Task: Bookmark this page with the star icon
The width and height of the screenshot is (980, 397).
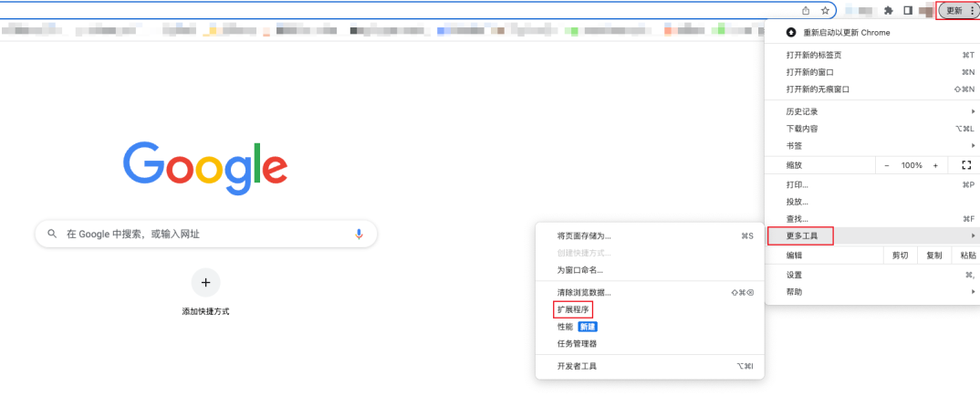Action: [825, 11]
